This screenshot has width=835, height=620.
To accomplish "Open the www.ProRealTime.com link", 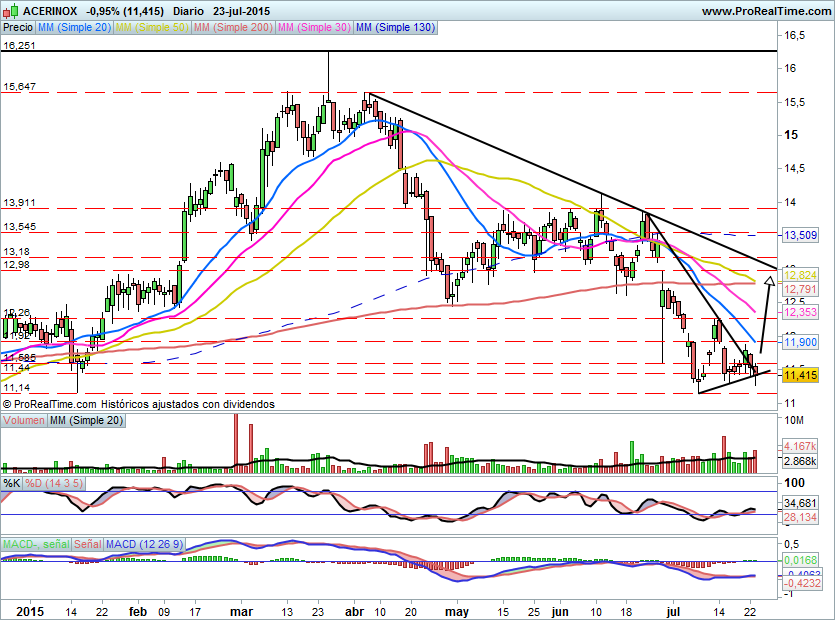I will [x=766, y=11].
